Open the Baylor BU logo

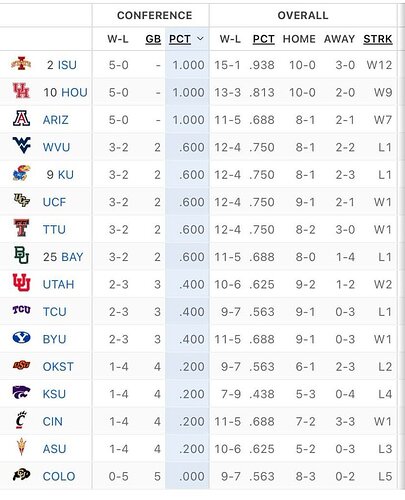tap(21, 255)
